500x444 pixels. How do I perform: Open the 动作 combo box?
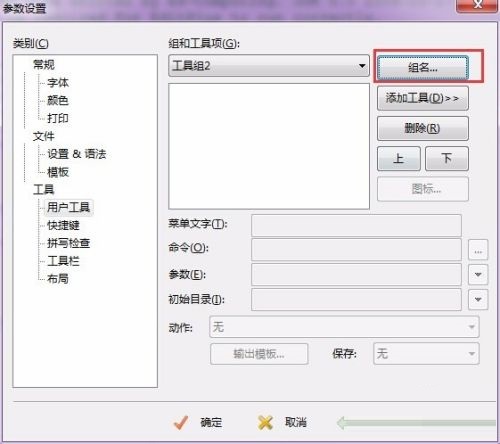pos(344,327)
